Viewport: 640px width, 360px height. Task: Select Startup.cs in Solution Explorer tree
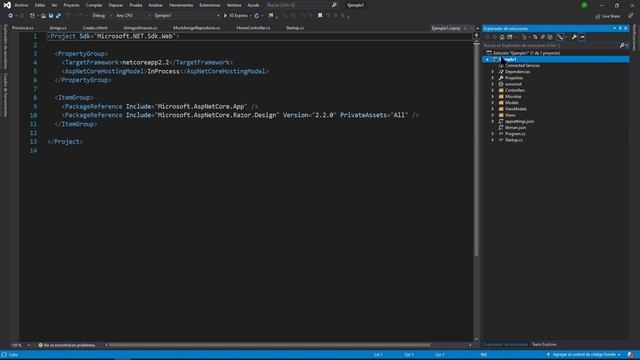[x=513, y=140]
